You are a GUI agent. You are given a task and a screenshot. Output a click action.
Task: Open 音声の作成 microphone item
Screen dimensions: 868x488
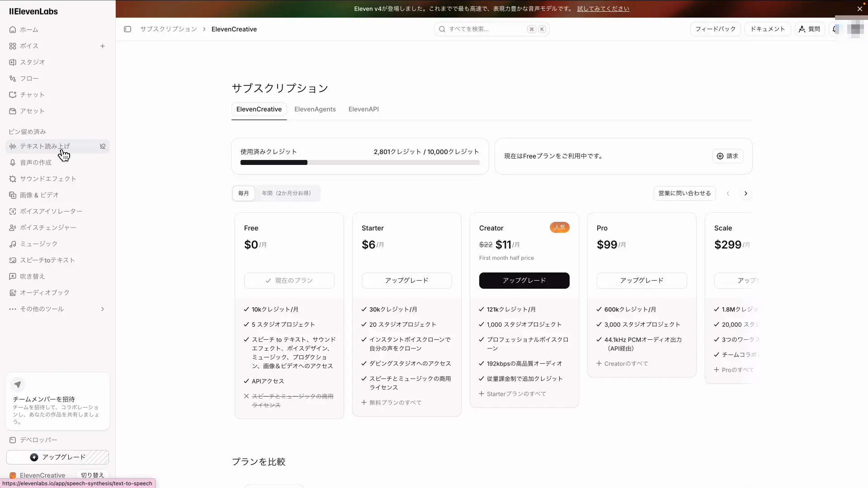pos(57,163)
